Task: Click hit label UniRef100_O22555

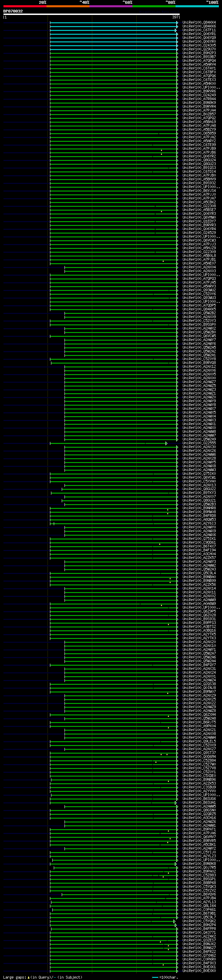Action: point(199,443)
